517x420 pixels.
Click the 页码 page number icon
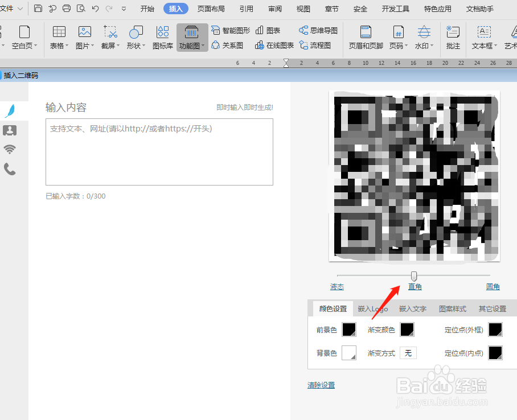(399, 32)
